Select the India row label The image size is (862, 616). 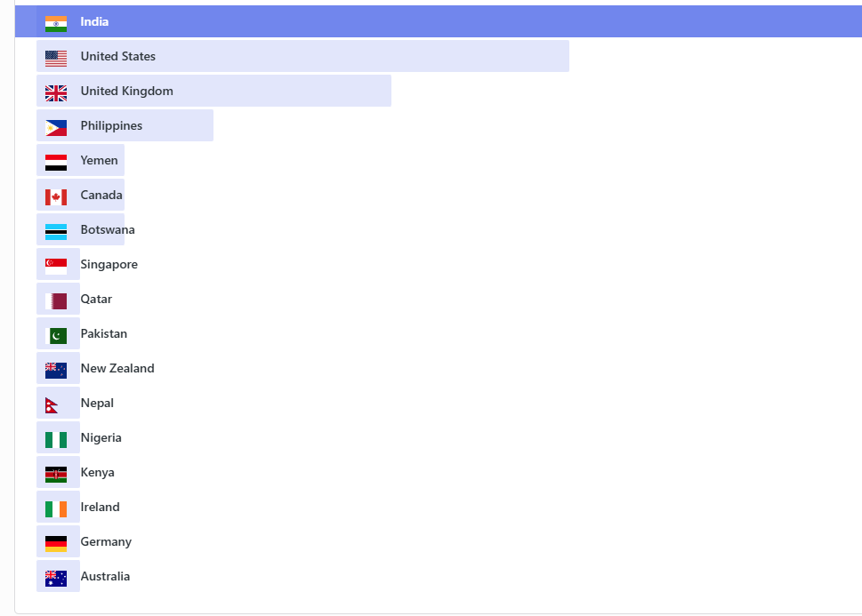point(94,21)
